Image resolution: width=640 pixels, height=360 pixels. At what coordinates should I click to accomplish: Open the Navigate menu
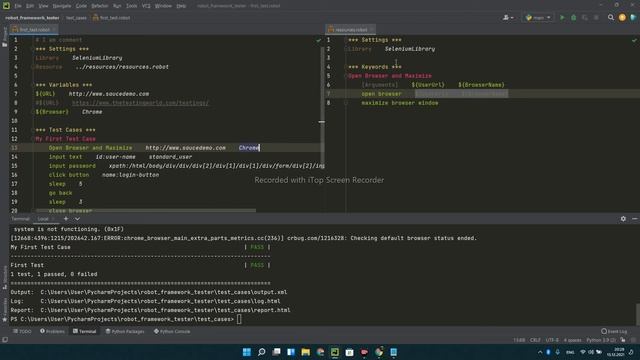pyautogui.click(x=62, y=6)
